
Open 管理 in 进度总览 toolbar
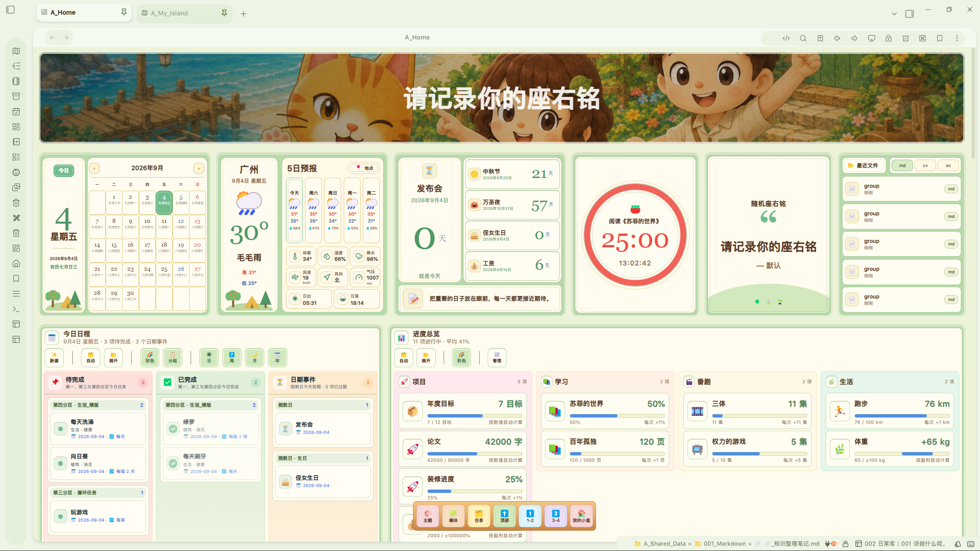497,358
